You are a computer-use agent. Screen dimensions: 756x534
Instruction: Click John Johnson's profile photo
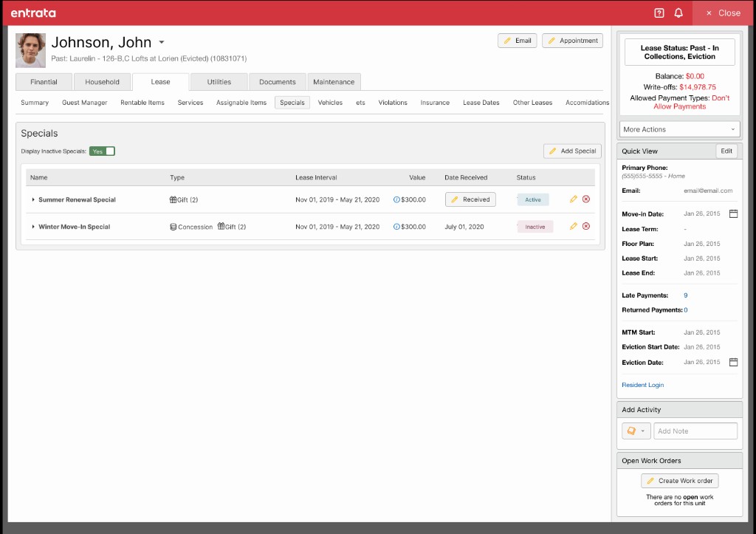pyautogui.click(x=30, y=50)
